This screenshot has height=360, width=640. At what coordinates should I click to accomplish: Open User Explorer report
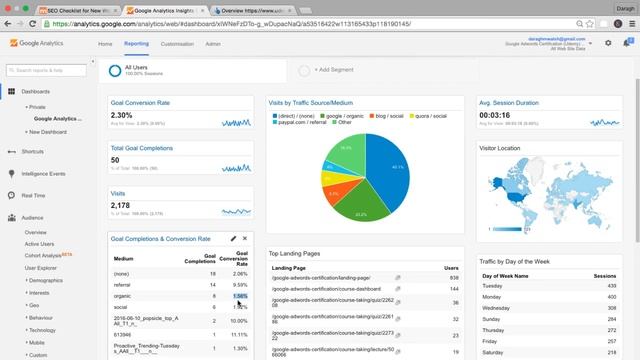click(40, 268)
